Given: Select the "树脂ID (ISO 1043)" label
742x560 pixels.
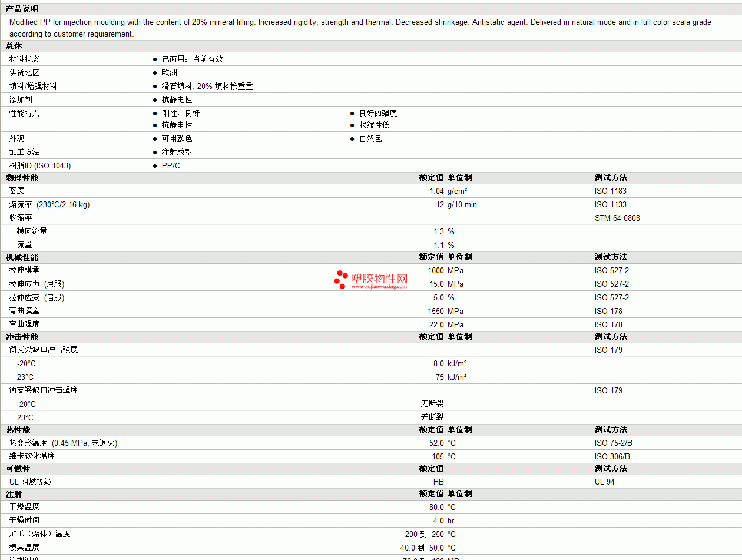Looking at the screenshot, I should pos(40,165).
